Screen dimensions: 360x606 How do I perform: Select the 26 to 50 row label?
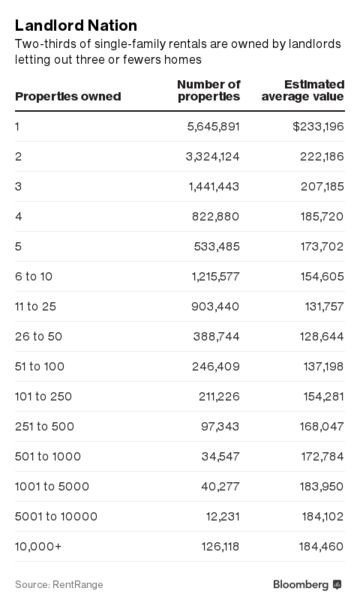(39, 336)
